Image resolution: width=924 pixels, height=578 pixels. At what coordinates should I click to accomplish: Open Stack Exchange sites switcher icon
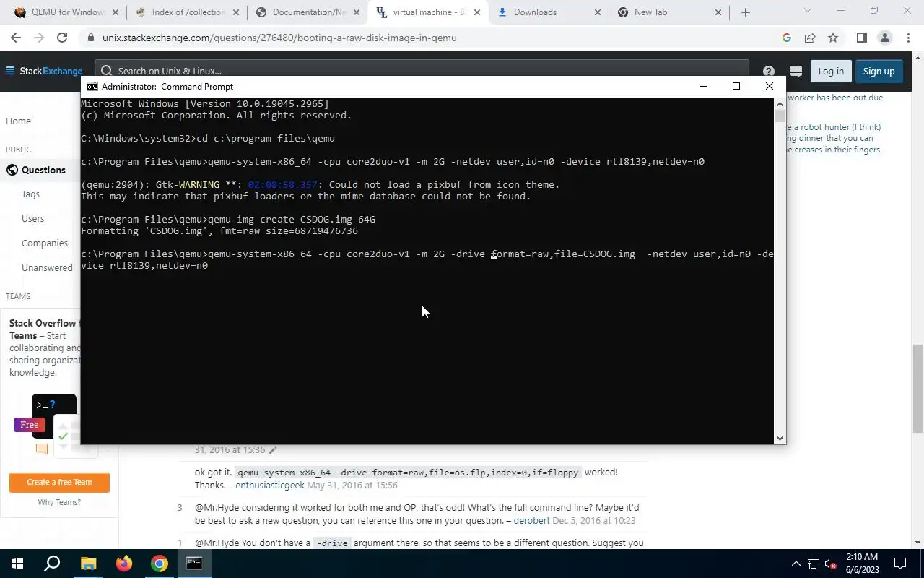click(796, 71)
